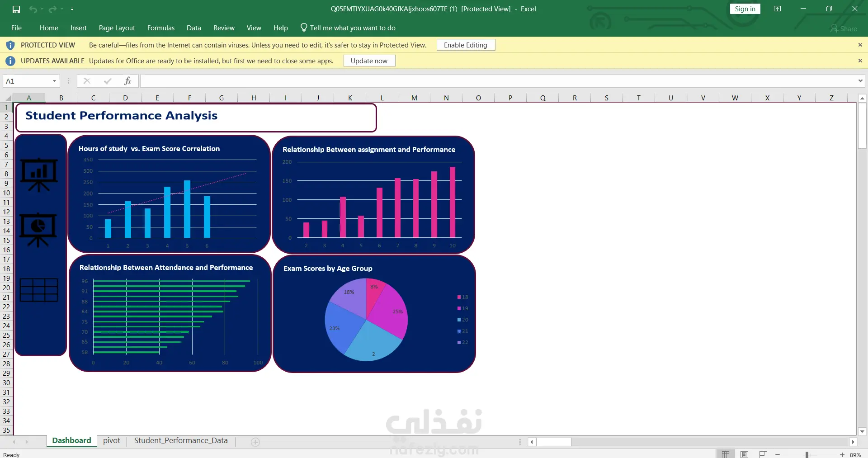
Task: Switch to the pivot sheet tab
Action: 112,441
